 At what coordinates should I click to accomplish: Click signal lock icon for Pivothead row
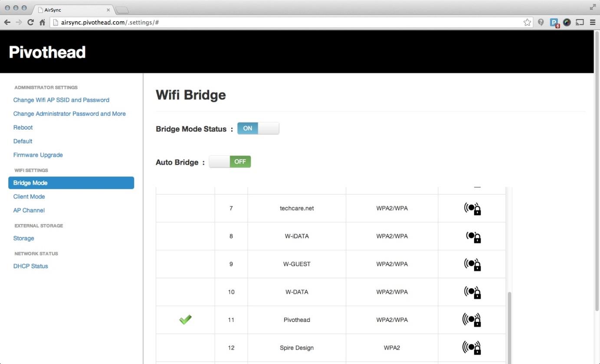click(472, 320)
